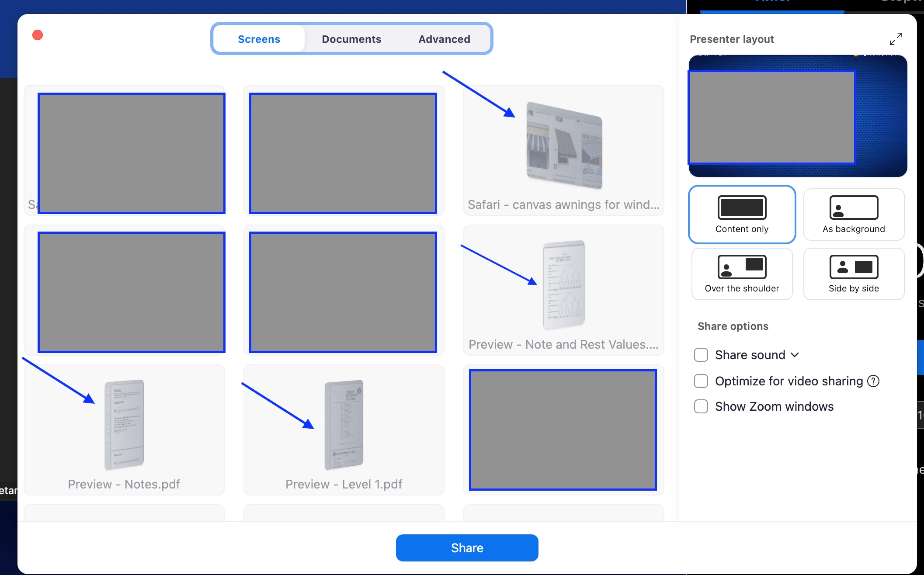The width and height of the screenshot is (924, 575).
Task: Click the help icon beside Optimize for video sharing
Action: [873, 381]
